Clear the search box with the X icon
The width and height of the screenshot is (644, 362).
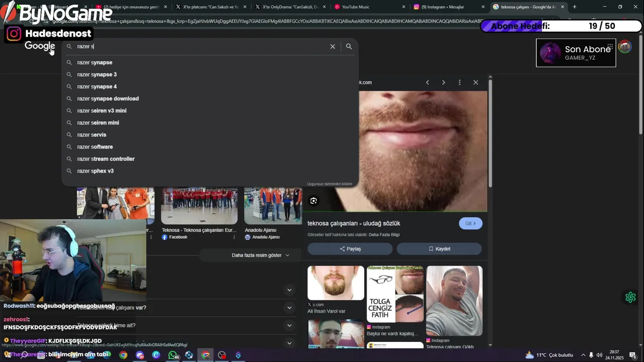333,46
